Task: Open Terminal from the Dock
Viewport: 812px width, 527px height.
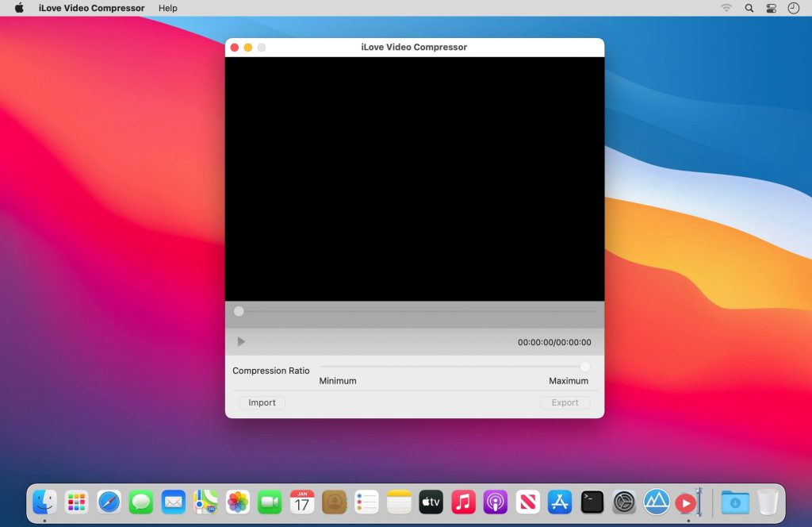Action: [592, 502]
